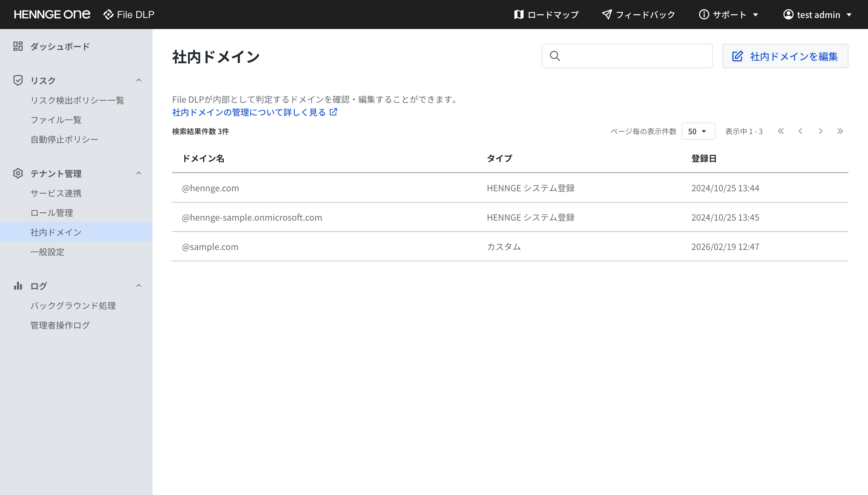Open the page size 50 dropdown

698,131
